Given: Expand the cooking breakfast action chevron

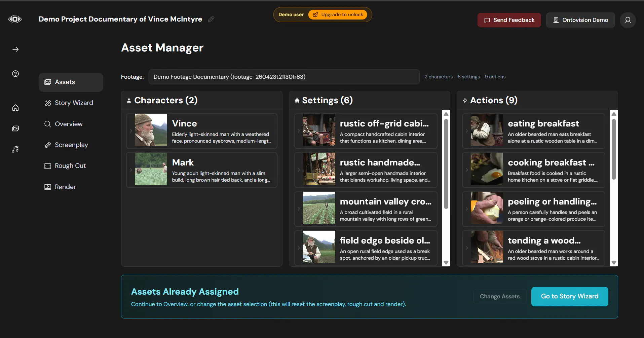Looking at the screenshot, I should [x=467, y=170].
